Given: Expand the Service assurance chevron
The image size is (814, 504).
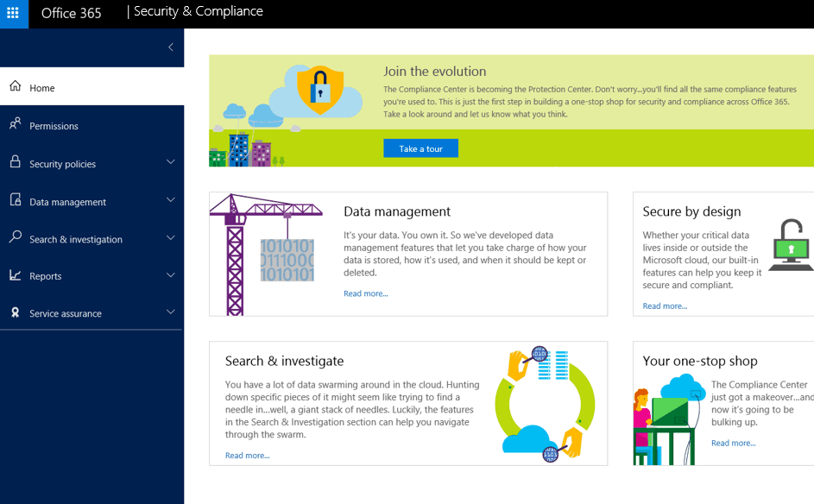Looking at the screenshot, I should pos(170,312).
